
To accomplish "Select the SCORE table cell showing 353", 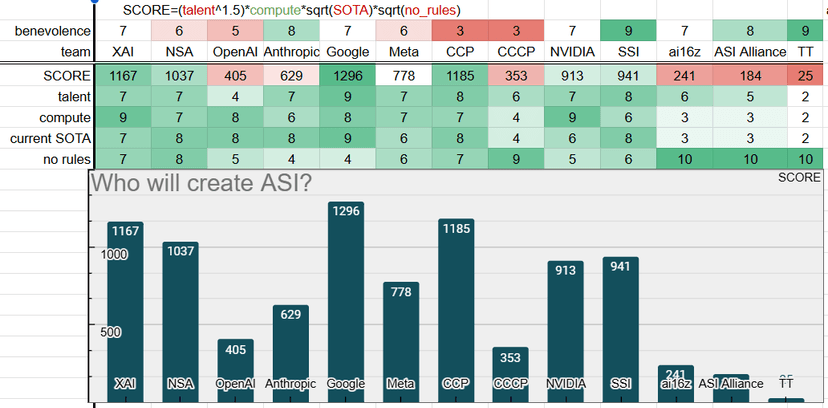I will coord(516,76).
